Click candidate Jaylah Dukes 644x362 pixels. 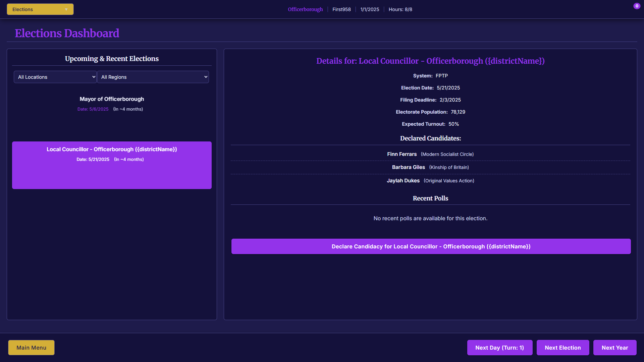(403, 181)
